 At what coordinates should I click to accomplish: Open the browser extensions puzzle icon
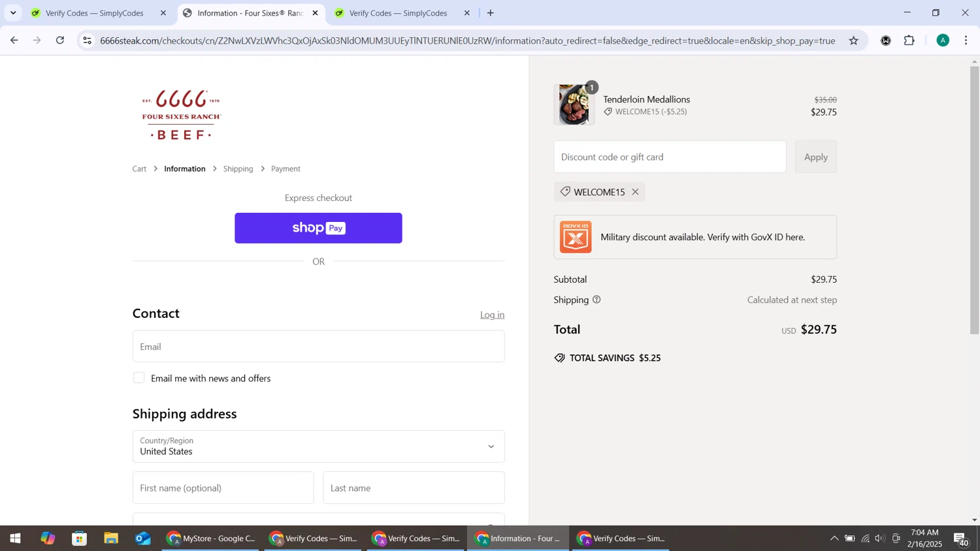(909, 40)
